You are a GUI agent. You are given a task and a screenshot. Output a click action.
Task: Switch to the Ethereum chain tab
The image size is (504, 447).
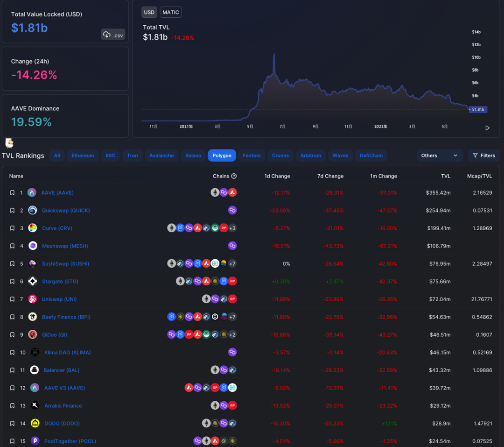coord(83,156)
